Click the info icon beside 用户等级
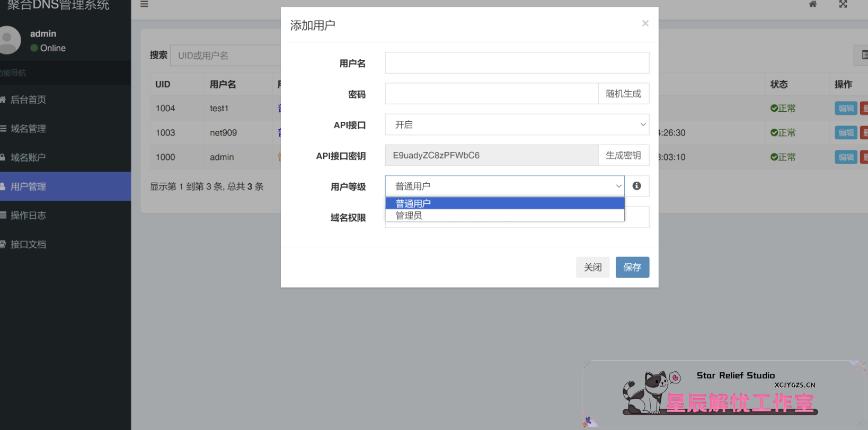 click(x=636, y=186)
